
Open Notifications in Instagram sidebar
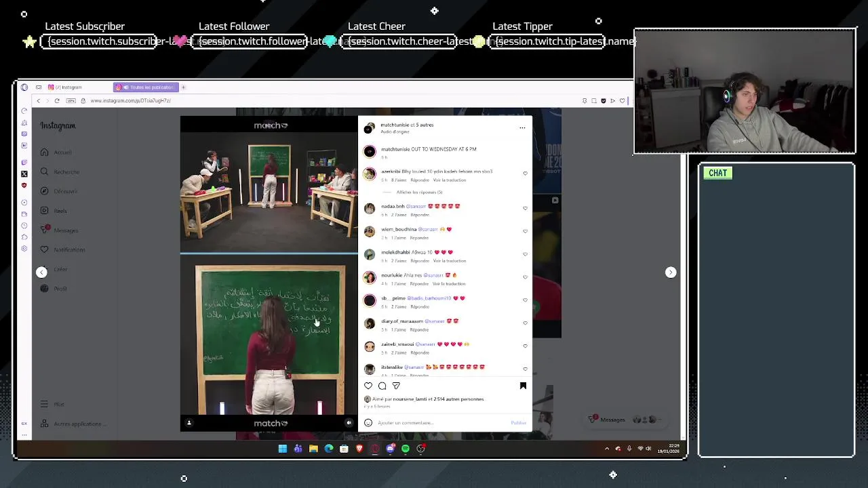tap(62, 249)
